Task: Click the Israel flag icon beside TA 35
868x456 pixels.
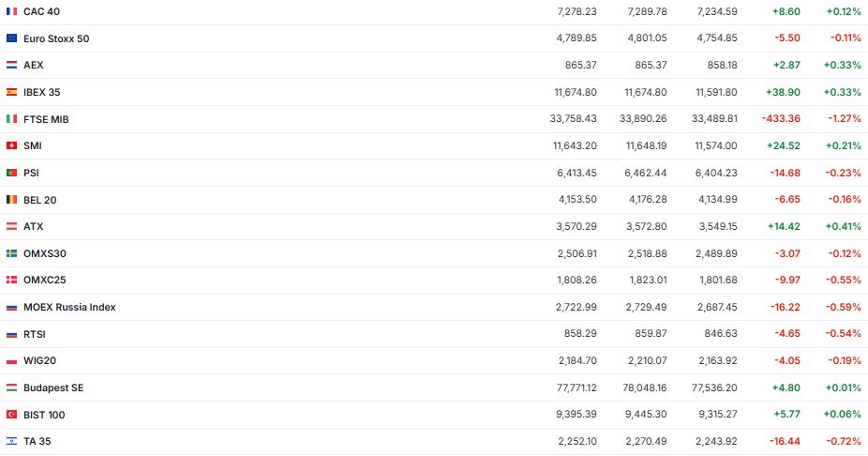Action: pyautogui.click(x=11, y=441)
